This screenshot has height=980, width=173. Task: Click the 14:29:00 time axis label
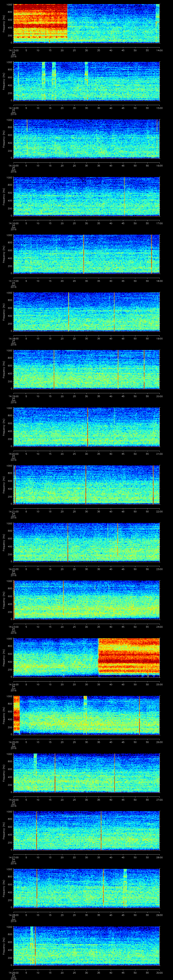(x=13, y=973)
